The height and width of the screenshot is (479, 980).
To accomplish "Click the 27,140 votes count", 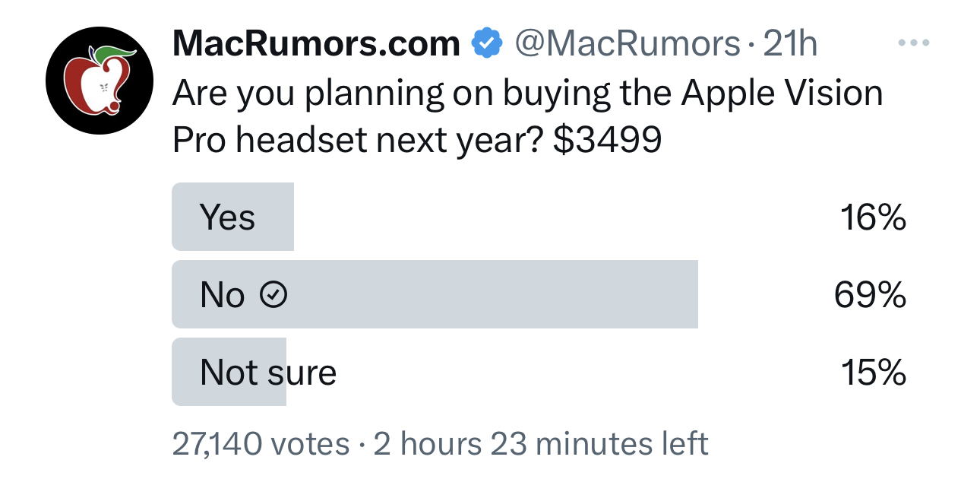I will point(261,444).
